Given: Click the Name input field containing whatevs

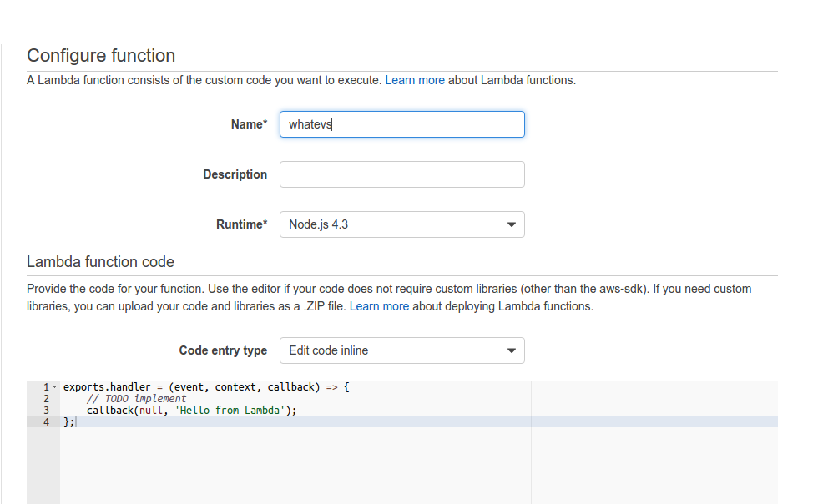Looking at the screenshot, I should (402, 124).
